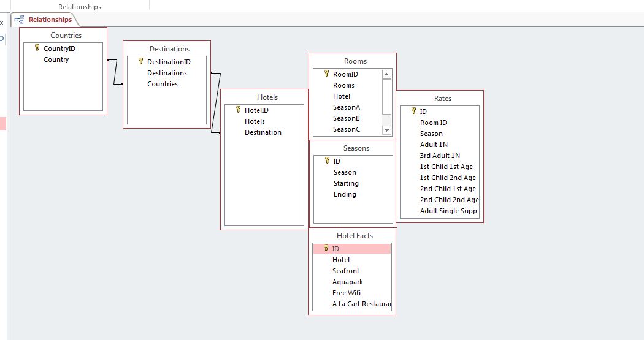Click the key icon beside RoomID
The width and height of the screenshot is (644, 340).
click(326, 74)
